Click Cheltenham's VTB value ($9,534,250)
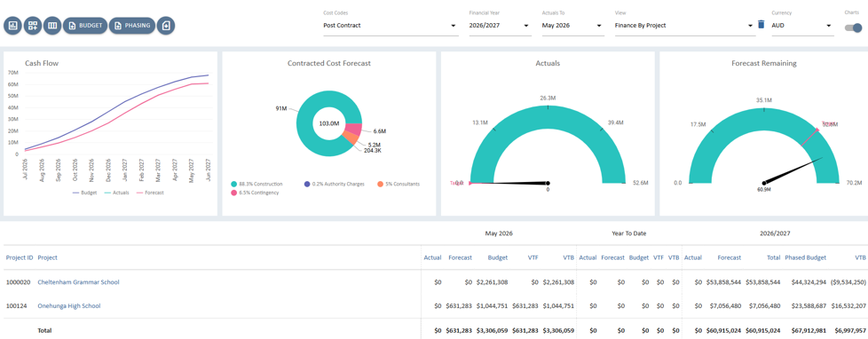 pyautogui.click(x=848, y=282)
